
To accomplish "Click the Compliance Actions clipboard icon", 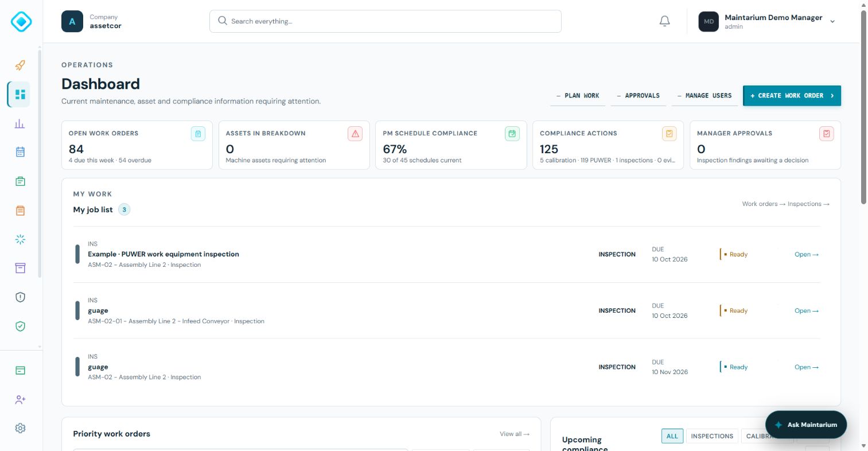I will click(x=670, y=134).
